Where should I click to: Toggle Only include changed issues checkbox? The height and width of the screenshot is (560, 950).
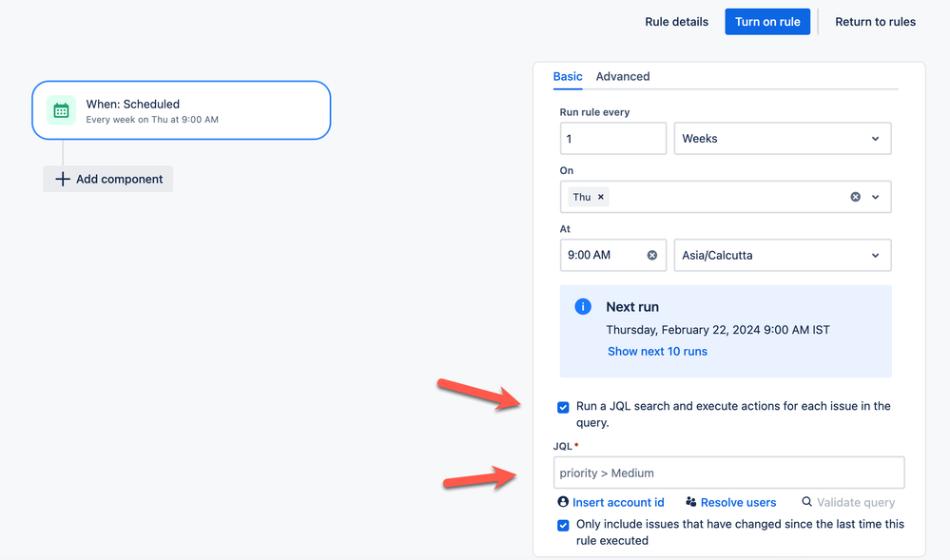563,525
